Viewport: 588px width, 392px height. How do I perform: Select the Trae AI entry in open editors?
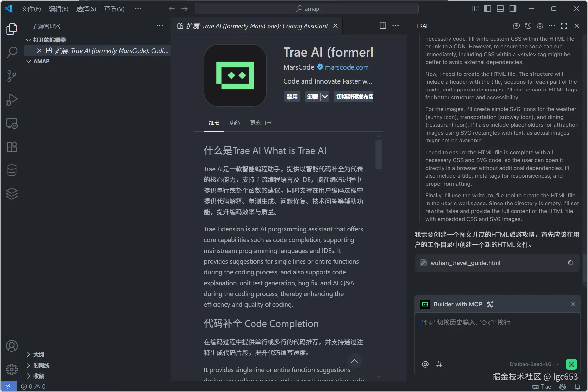point(98,51)
